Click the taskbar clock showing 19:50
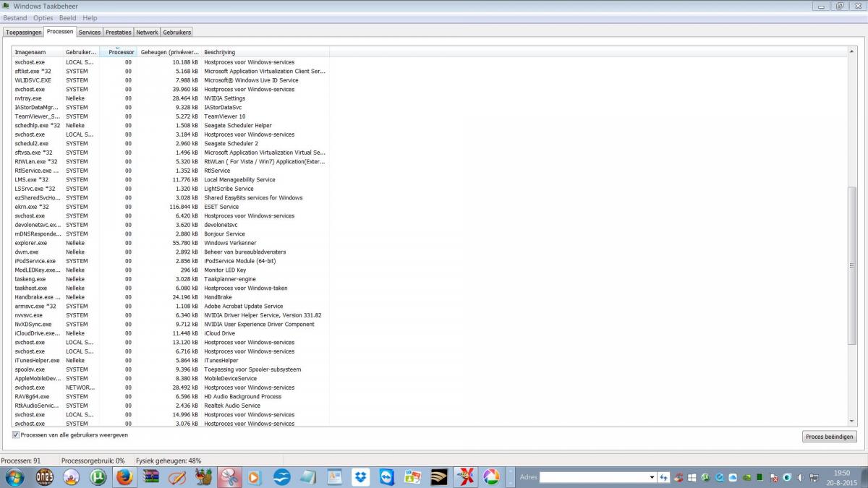 [841, 472]
